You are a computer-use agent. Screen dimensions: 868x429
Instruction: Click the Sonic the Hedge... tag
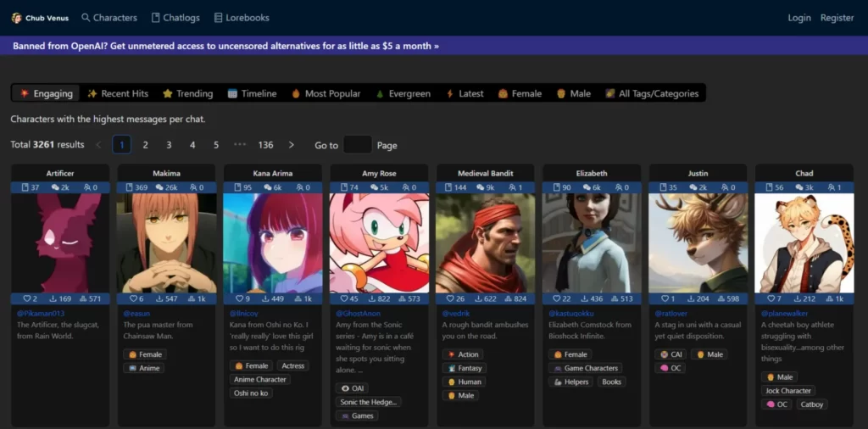tap(368, 402)
